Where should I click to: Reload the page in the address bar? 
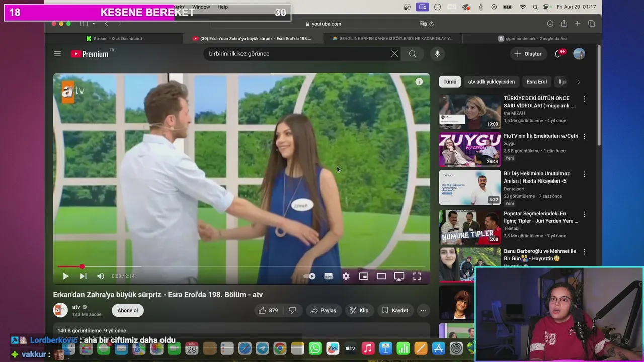coord(431,24)
